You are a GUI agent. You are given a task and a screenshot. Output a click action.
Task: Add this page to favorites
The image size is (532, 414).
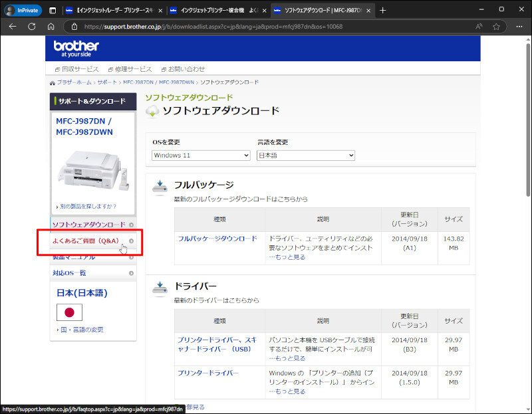(x=496, y=27)
